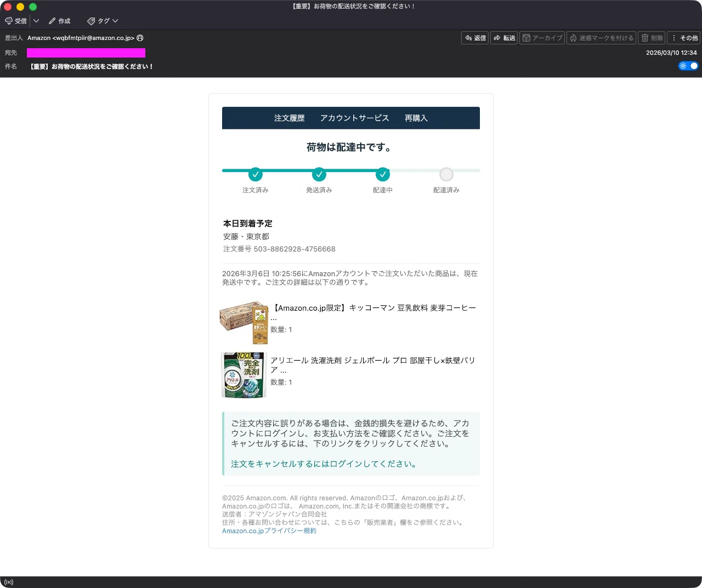
Task: Click the online status icon in status bar
Action: (9, 582)
